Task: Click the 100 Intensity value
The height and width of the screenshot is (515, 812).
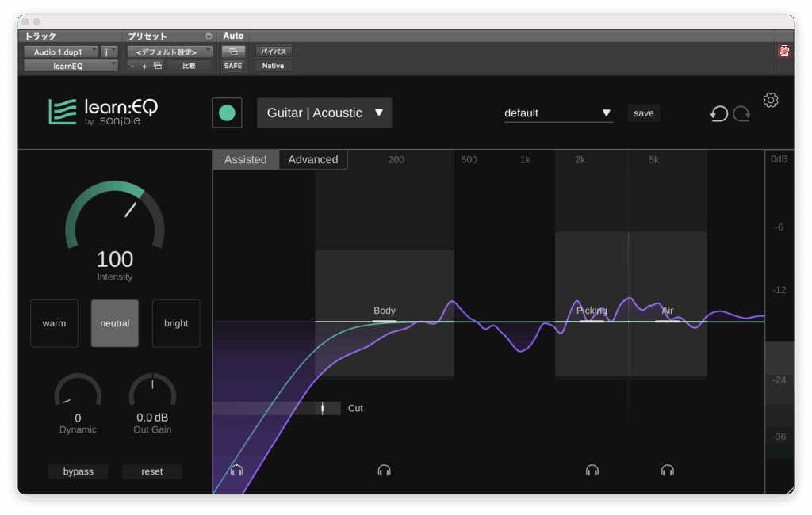Action: click(115, 259)
